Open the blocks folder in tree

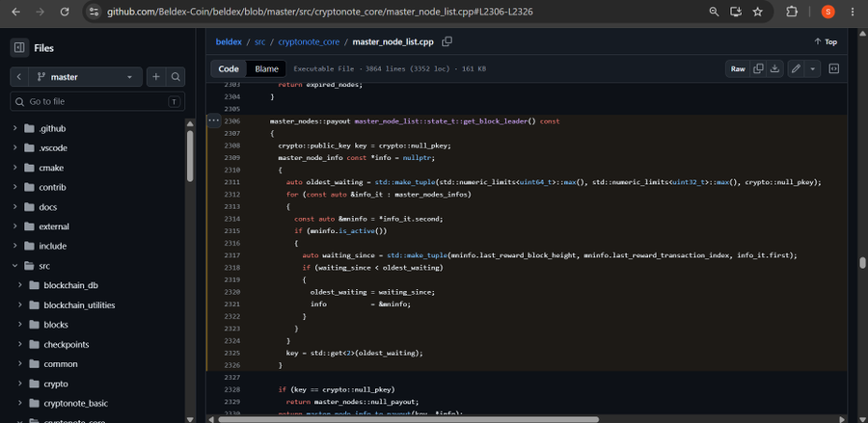tap(56, 325)
